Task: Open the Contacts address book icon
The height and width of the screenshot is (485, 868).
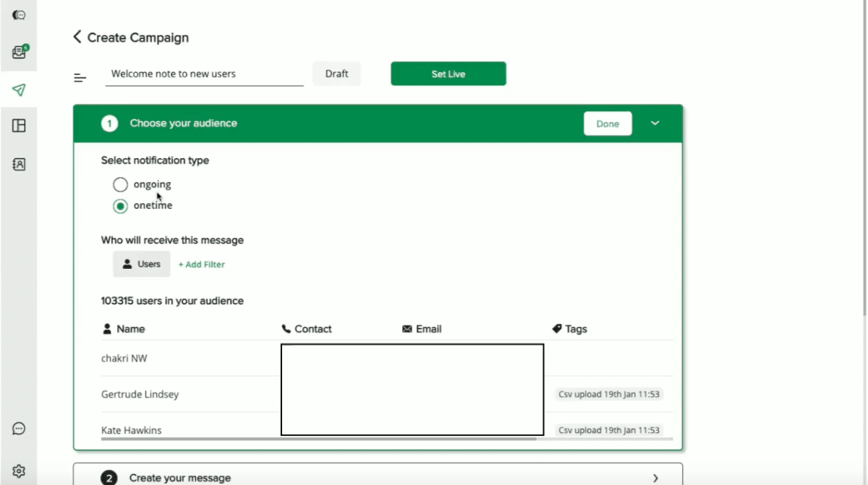Action: tap(19, 164)
